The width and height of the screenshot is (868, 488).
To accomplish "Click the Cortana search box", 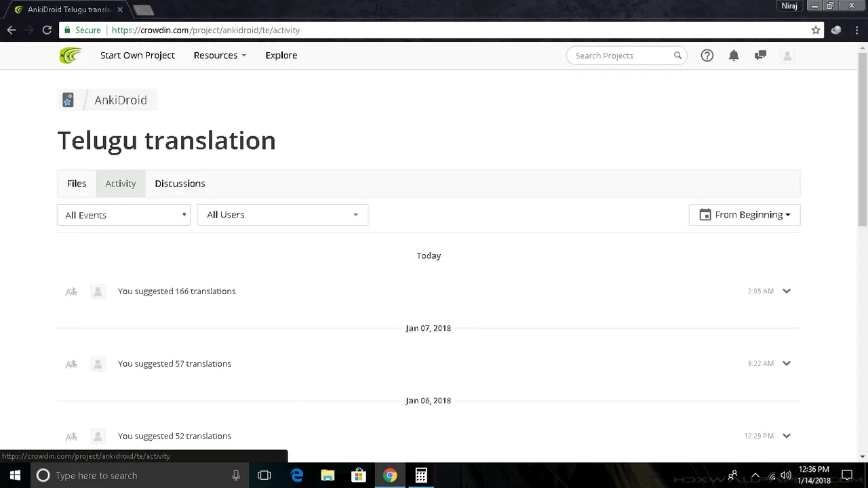I will 139,475.
